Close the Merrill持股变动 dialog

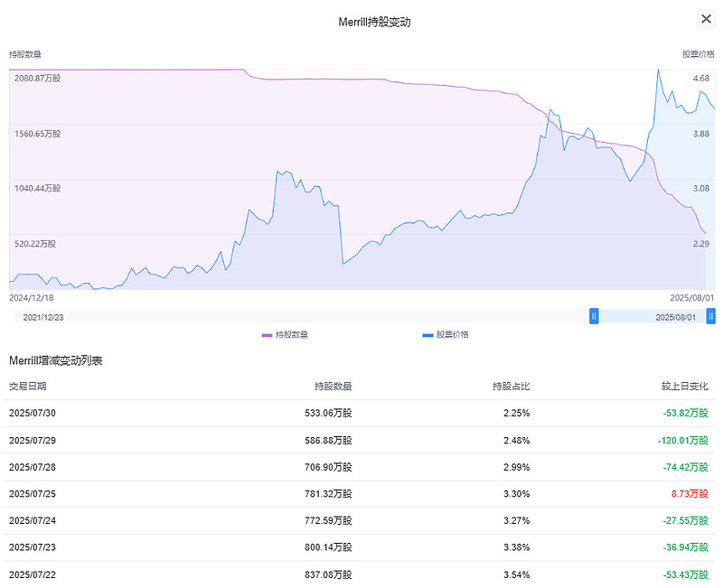point(706,19)
